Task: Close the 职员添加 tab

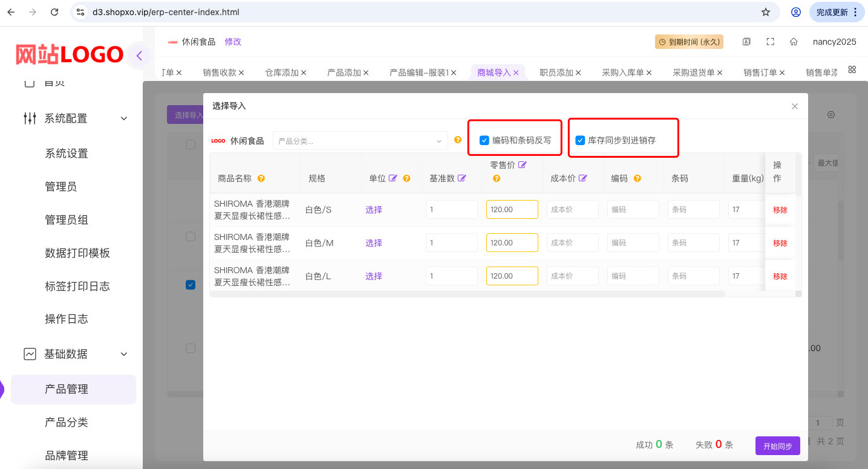Action: coord(578,73)
